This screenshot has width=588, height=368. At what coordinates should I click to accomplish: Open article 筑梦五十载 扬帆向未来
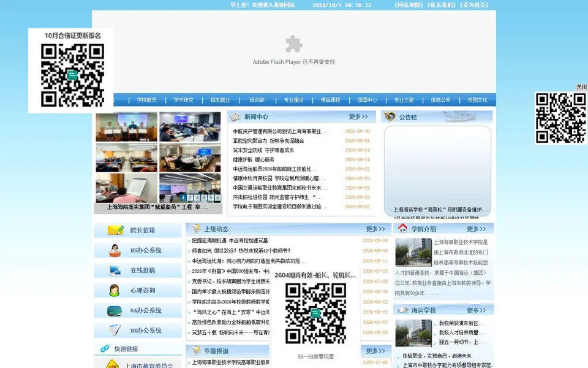pyautogui.click(x=230, y=332)
